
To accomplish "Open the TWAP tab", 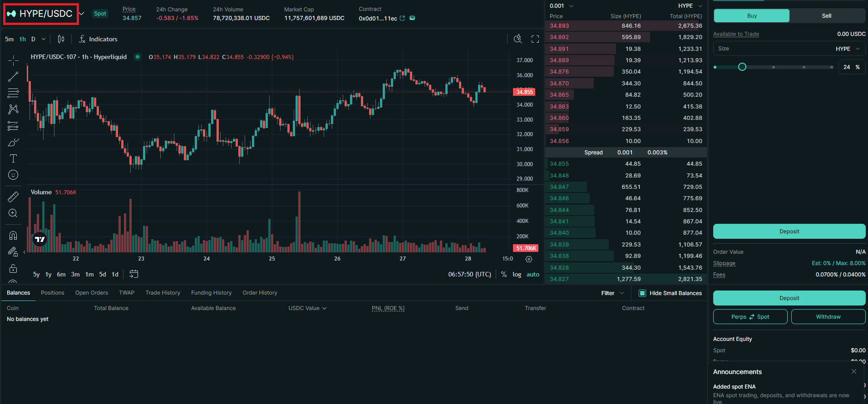I will pos(127,293).
